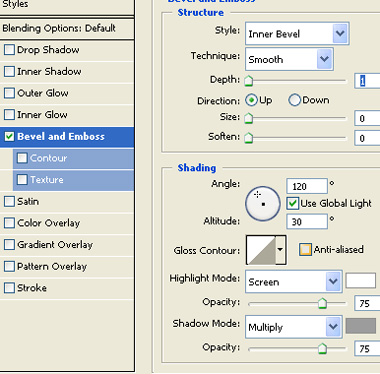This screenshot has height=374, width=380.
Task: Select the Inner Shadow style row
Action: click(67, 71)
